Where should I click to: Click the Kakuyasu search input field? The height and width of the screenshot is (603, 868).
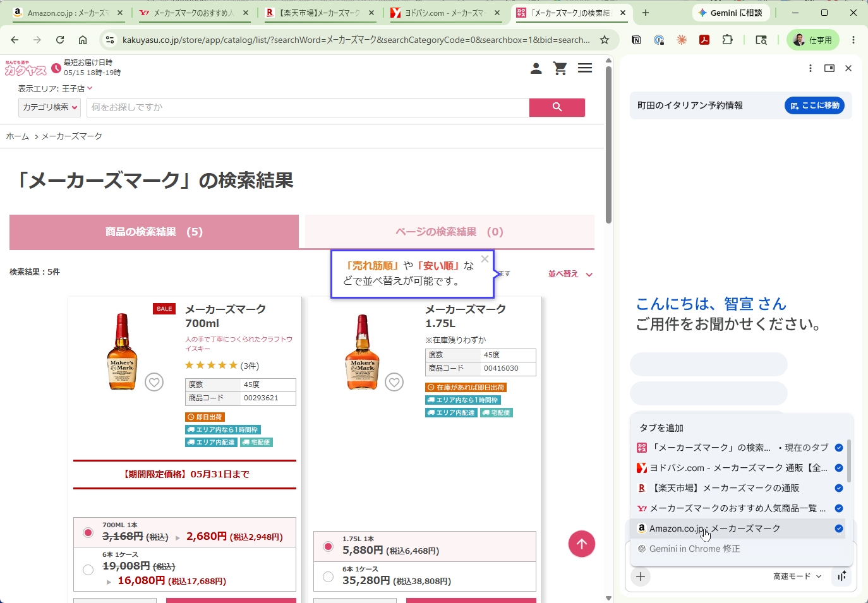click(x=308, y=107)
